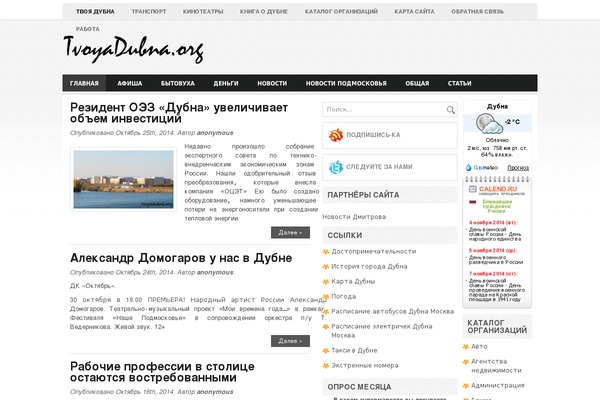This screenshot has height=400, width=600.
Task: Click the TvoyaDubna.org site logo
Action: pyautogui.click(x=133, y=49)
